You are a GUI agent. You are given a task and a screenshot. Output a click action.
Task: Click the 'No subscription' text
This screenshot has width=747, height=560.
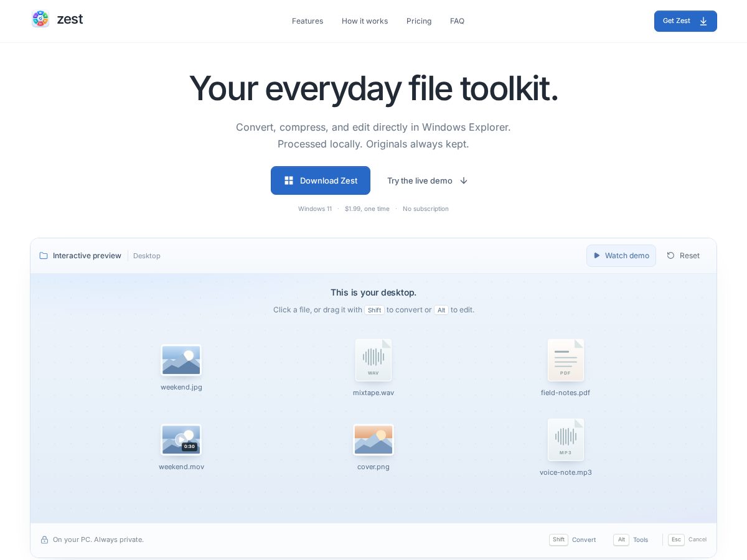[426, 209]
